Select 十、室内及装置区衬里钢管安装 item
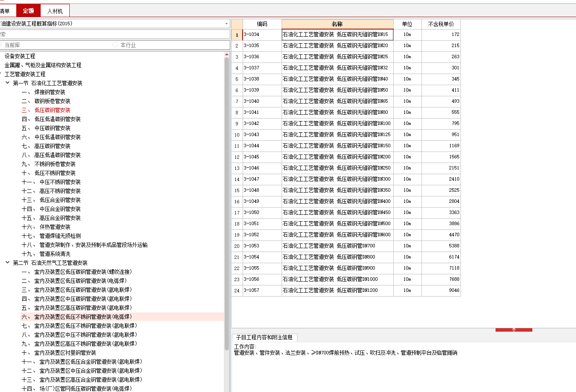Screen dimensions: 576x392 (x=59, y=353)
